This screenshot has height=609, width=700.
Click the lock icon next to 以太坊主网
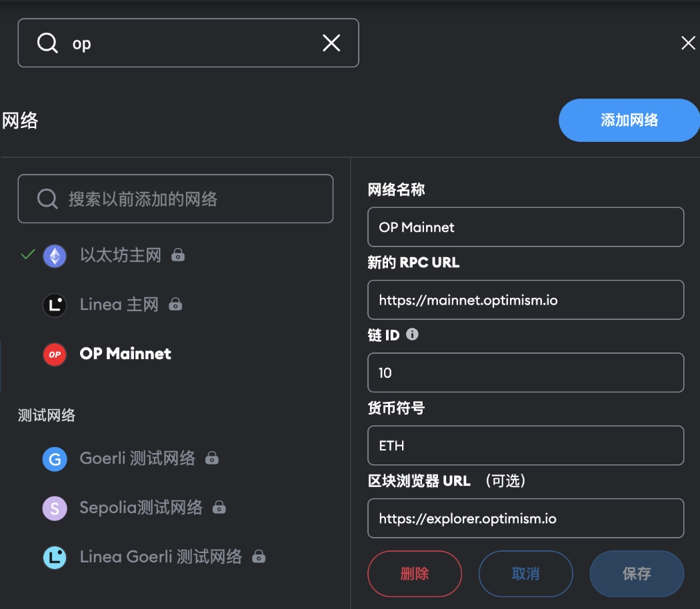coord(178,255)
